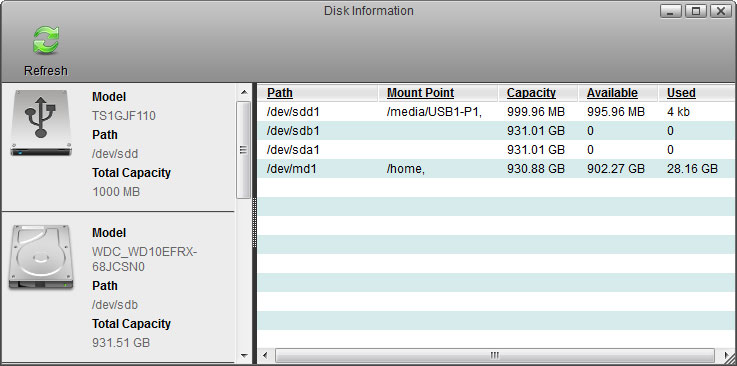The height and width of the screenshot is (366, 737).
Task: Click model name TS1GJF110
Action: coord(124,116)
